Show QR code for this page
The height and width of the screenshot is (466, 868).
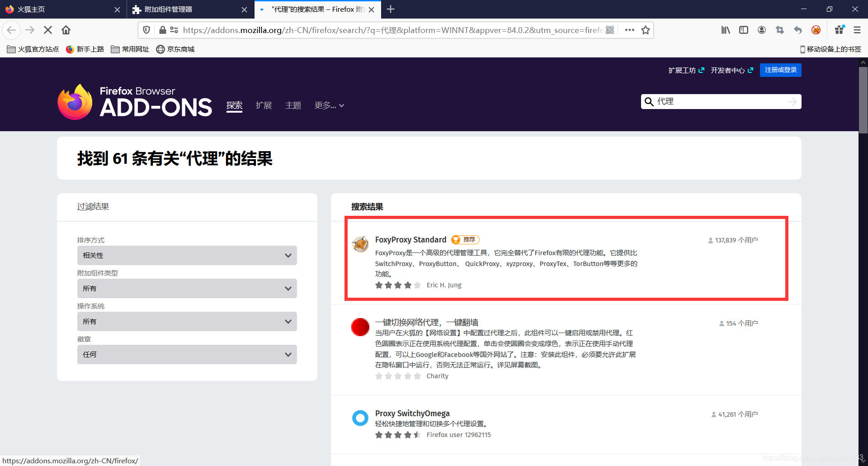[x=610, y=30]
